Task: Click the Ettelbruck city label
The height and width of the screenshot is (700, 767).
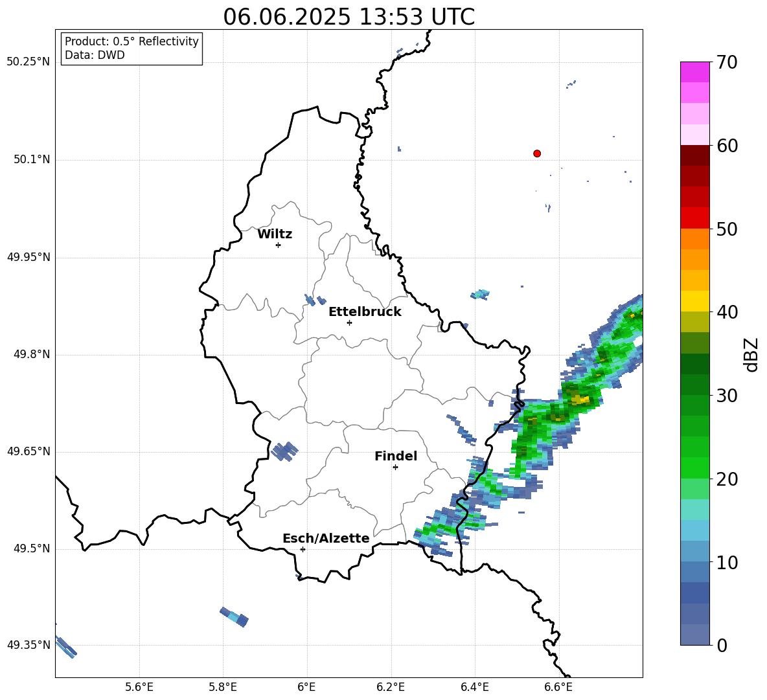Action: point(365,312)
